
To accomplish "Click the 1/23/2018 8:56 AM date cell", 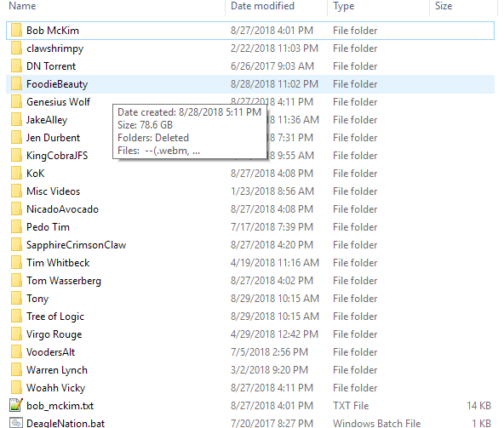I will pos(272,191).
